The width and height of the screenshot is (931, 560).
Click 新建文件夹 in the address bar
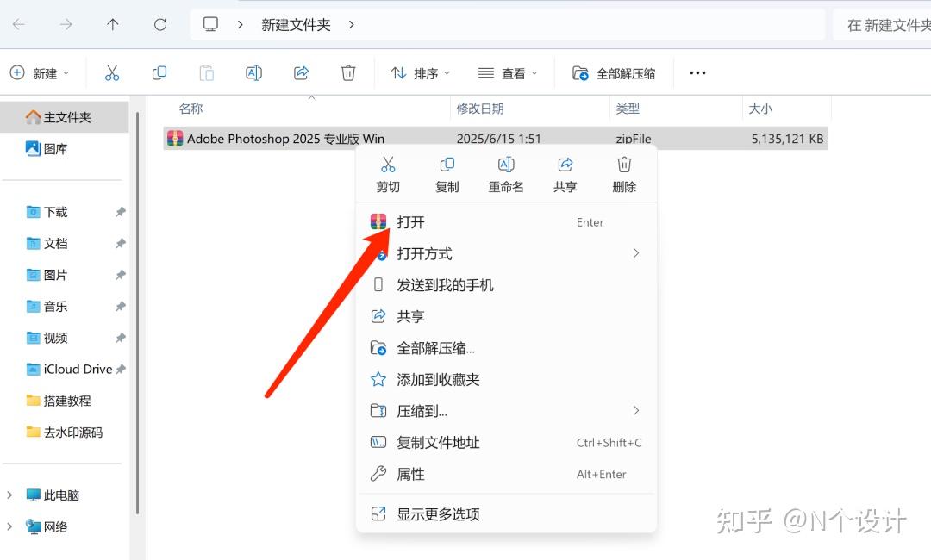(296, 24)
